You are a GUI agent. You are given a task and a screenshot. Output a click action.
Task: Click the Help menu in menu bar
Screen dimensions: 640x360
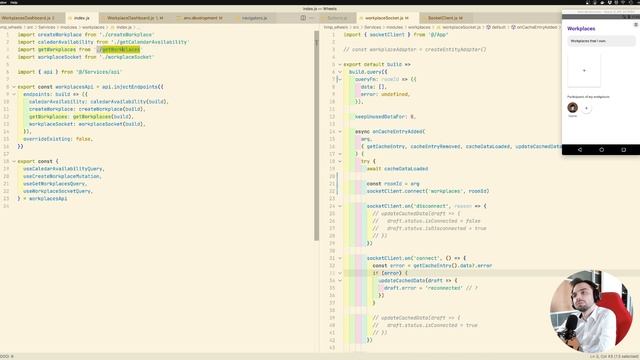[x=14, y=2]
